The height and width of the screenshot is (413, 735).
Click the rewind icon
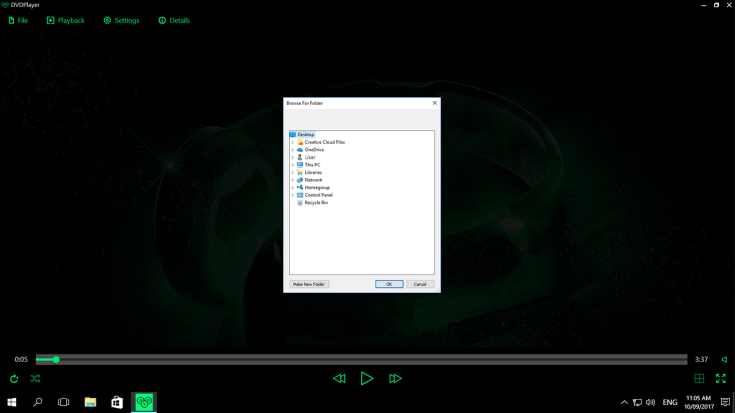[x=339, y=379]
